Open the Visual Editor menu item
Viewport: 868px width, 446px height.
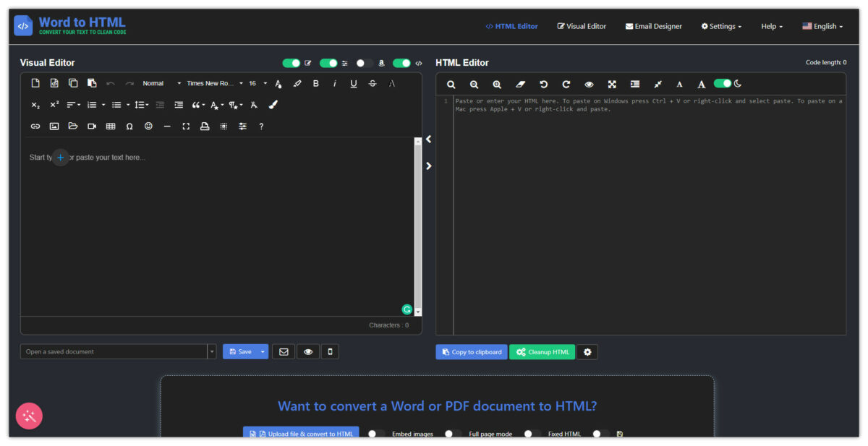click(x=582, y=26)
